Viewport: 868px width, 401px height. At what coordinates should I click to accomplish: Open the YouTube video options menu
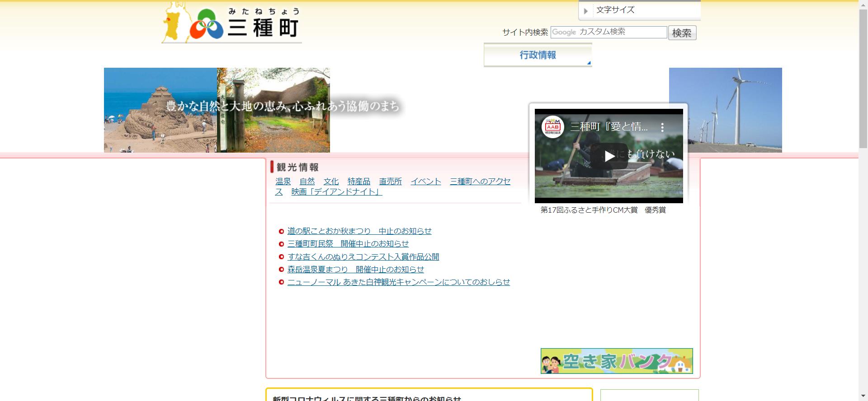pyautogui.click(x=662, y=127)
